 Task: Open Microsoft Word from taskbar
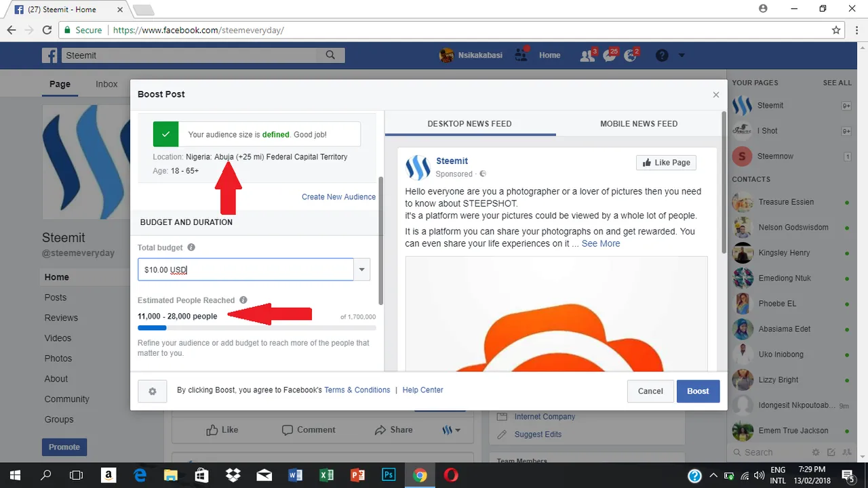tap(295, 475)
